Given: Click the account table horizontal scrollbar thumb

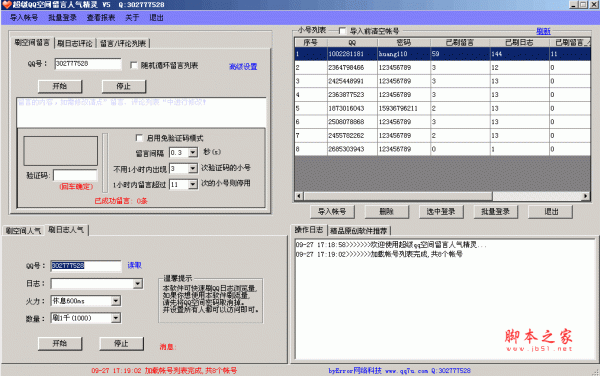Looking at the screenshot, I should coord(398,196).
